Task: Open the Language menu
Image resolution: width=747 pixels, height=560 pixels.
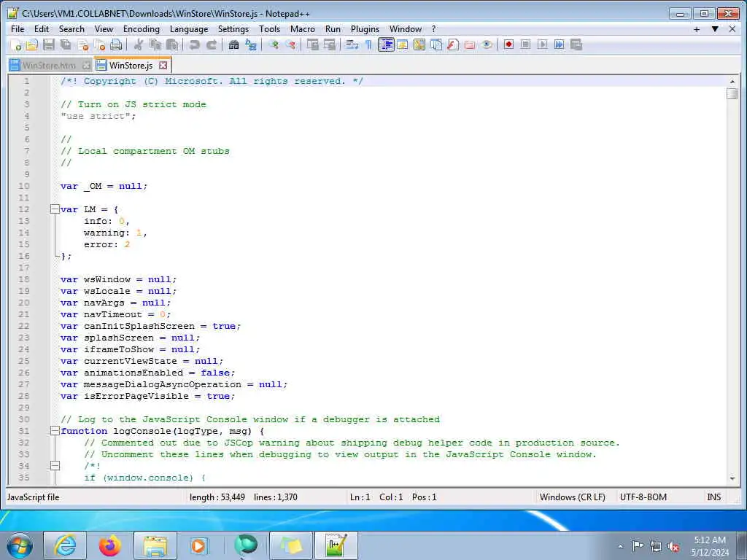Action: pyautogui.click(x=189, y=29)
